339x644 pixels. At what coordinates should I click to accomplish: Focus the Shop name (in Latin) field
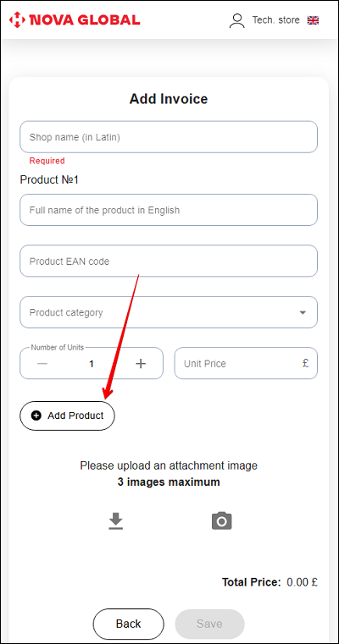coord(169,137)
